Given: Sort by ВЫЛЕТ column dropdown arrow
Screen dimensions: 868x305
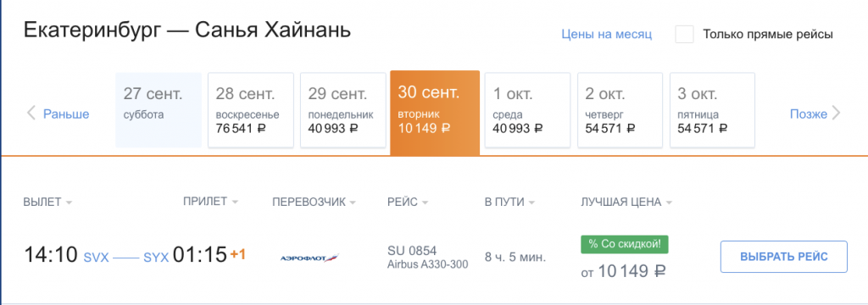Looking at the screenshot, I should click(x=70, y=202).
